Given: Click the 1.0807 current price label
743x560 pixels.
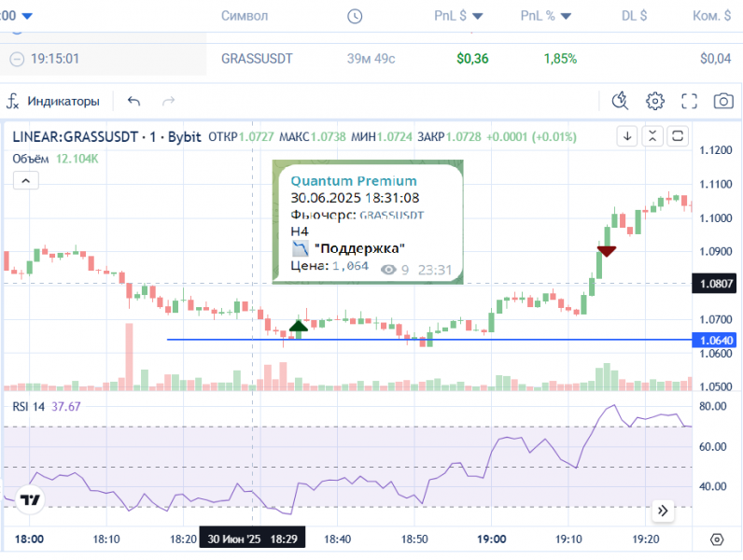Looking at the screenshot, I should coord(716,284).
